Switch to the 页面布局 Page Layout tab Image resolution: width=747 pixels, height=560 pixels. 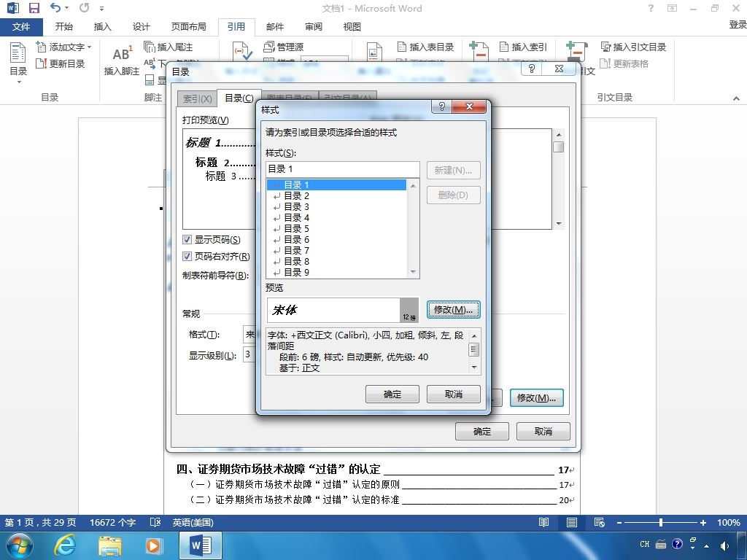189,27
